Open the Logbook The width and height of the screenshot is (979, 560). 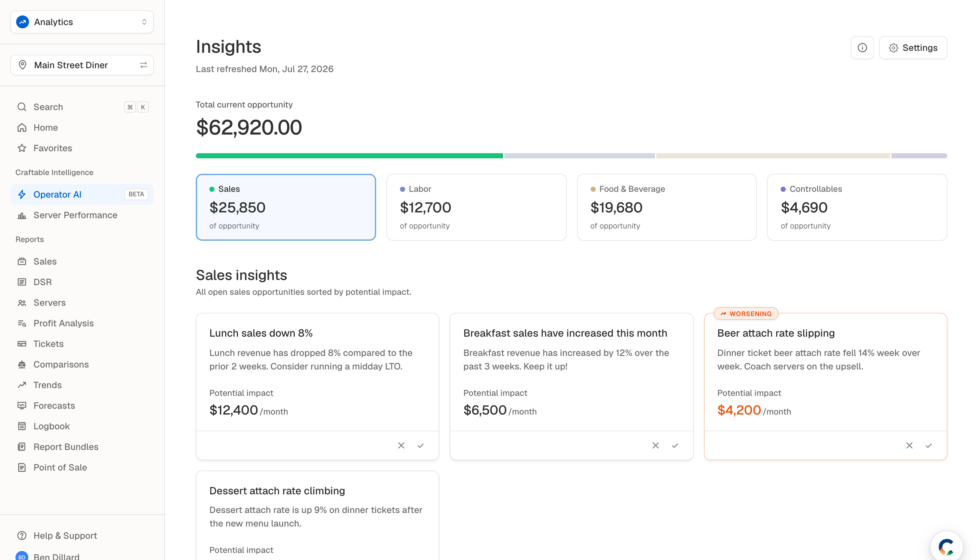click(x=82, y=426)
